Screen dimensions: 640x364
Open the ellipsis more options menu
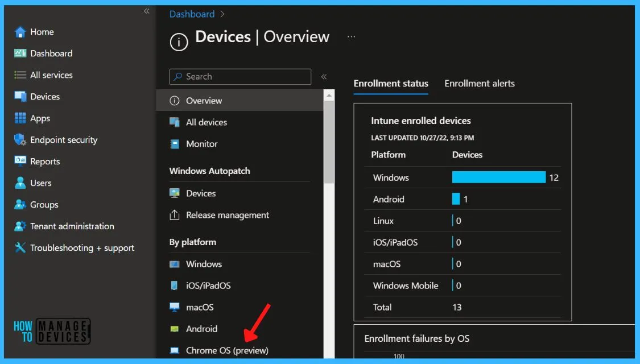click(351, 37)
